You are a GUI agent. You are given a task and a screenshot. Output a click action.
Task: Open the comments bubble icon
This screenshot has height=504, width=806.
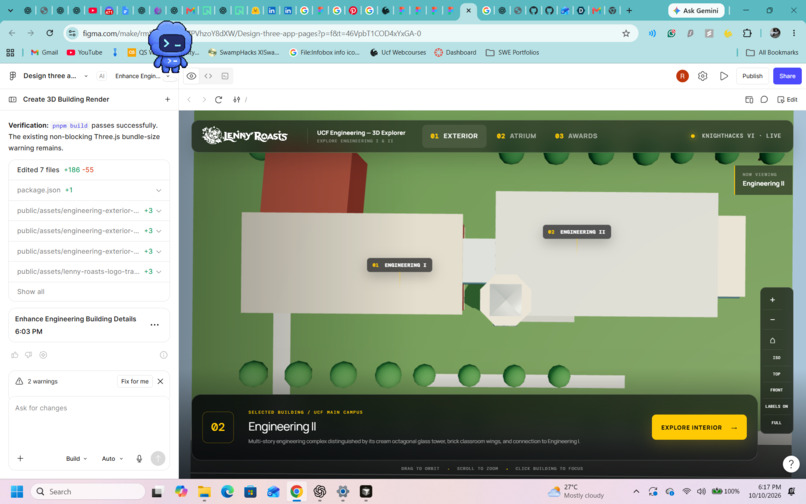coord(764,99)
